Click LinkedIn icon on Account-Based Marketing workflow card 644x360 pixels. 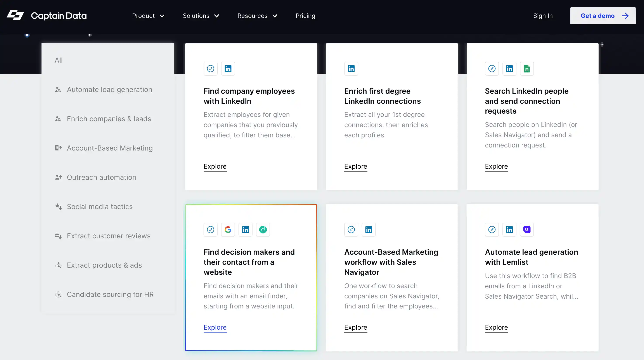click(x=369, y=230)
